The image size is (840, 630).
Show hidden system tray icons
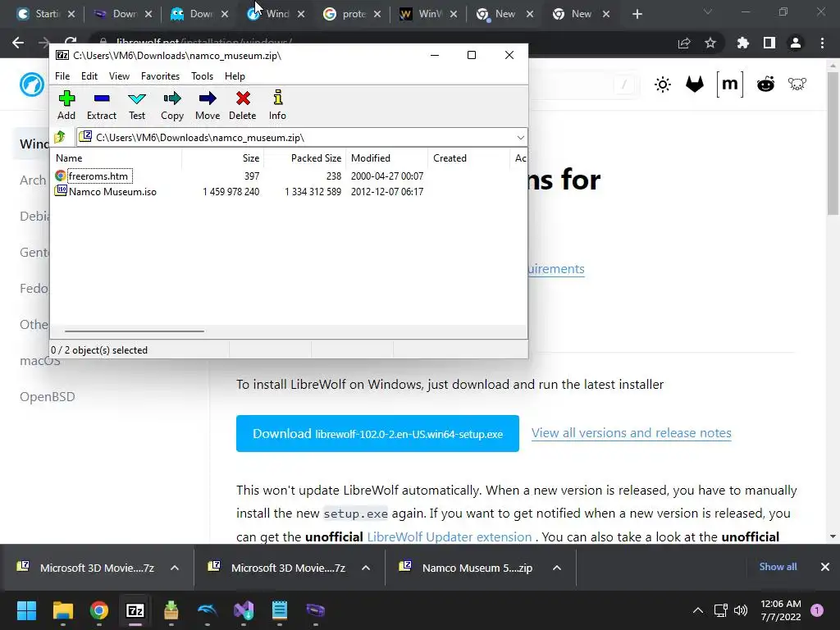[697, 610]
